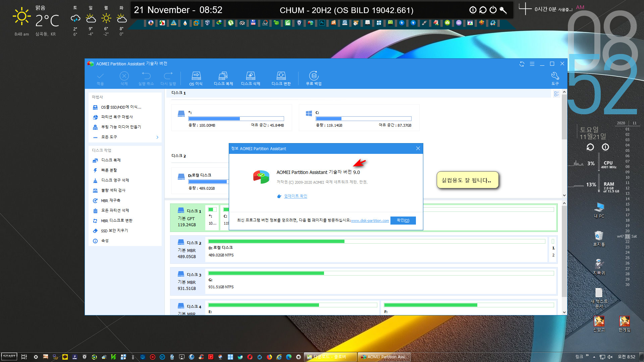Open the hamburger menu in AOMEI title bar
The image size is (644, 362).
tap(532, 64)
